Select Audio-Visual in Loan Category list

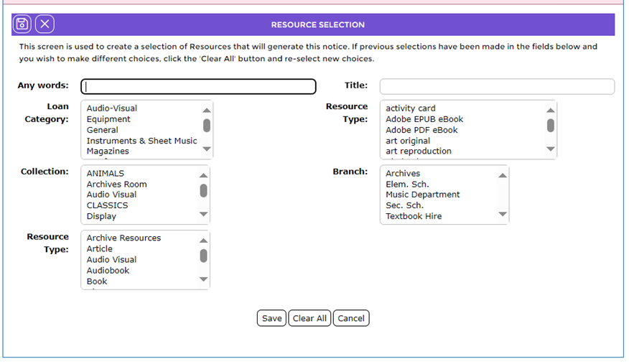tap(112, 108)
